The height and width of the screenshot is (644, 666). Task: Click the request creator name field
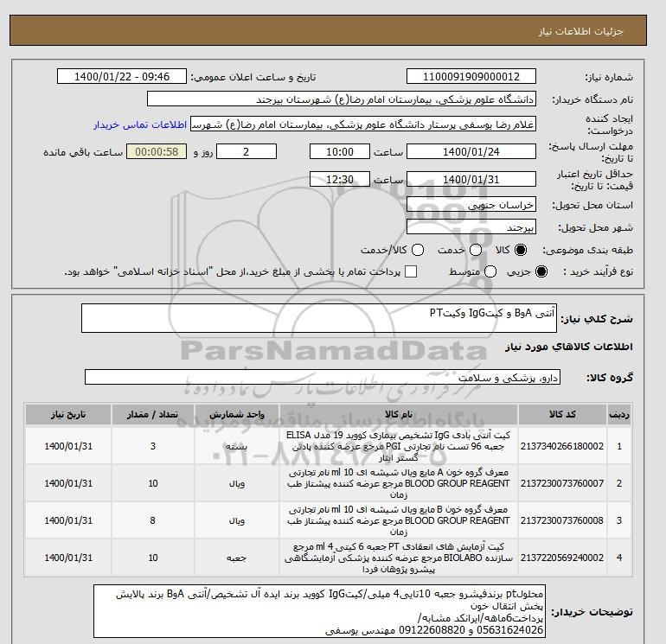click(363, 124)
